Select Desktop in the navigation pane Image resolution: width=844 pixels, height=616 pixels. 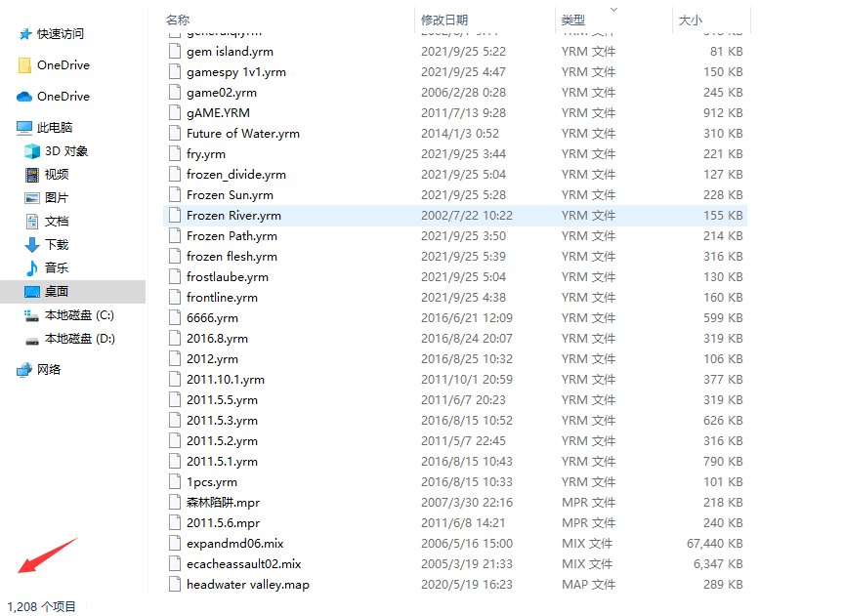[57, 292]
